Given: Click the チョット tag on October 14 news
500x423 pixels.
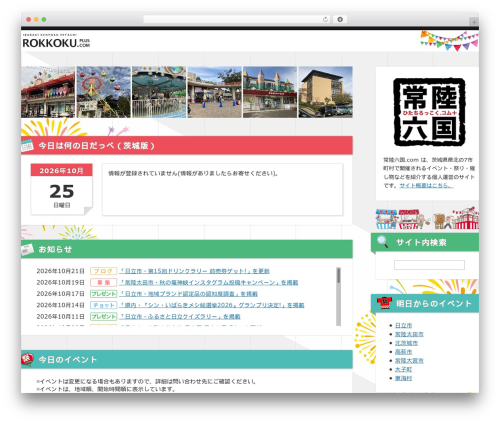Looking at the screenshot, I should [104, 305].
